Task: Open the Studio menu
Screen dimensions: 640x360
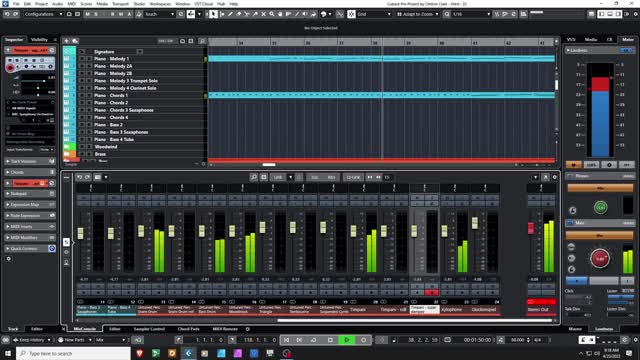Action: [139, 4]
